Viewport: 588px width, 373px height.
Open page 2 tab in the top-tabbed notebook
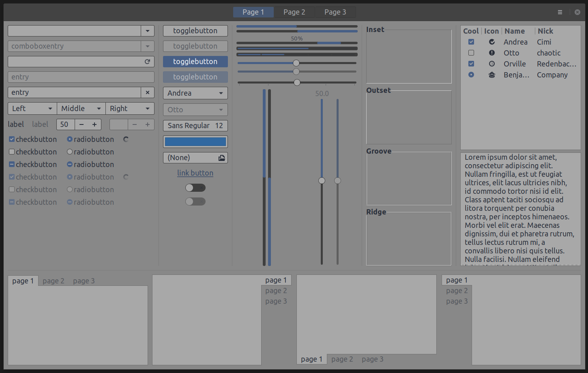54,281
